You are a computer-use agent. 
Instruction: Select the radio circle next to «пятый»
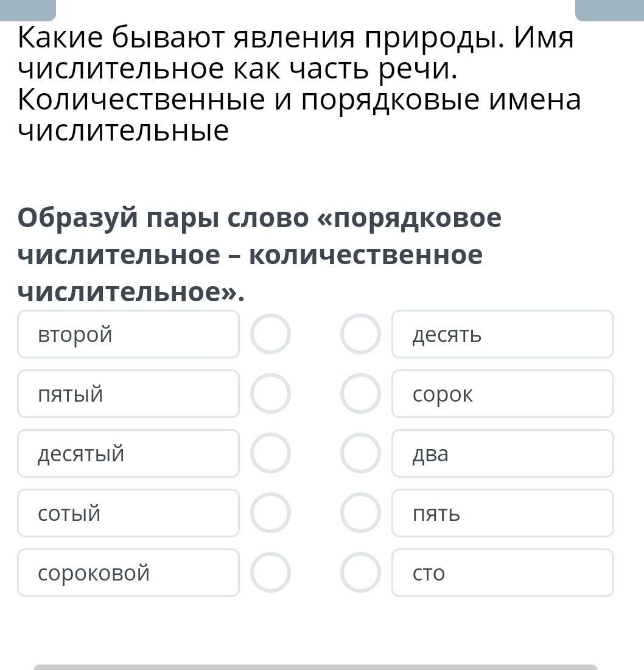coord(270,394)
